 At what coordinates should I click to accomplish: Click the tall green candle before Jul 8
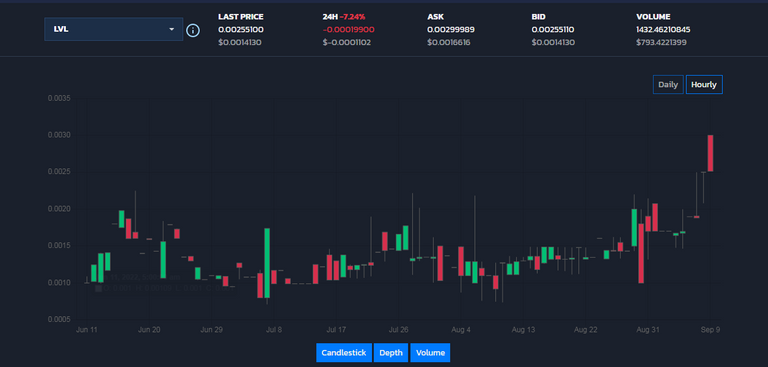coord(267,263)
